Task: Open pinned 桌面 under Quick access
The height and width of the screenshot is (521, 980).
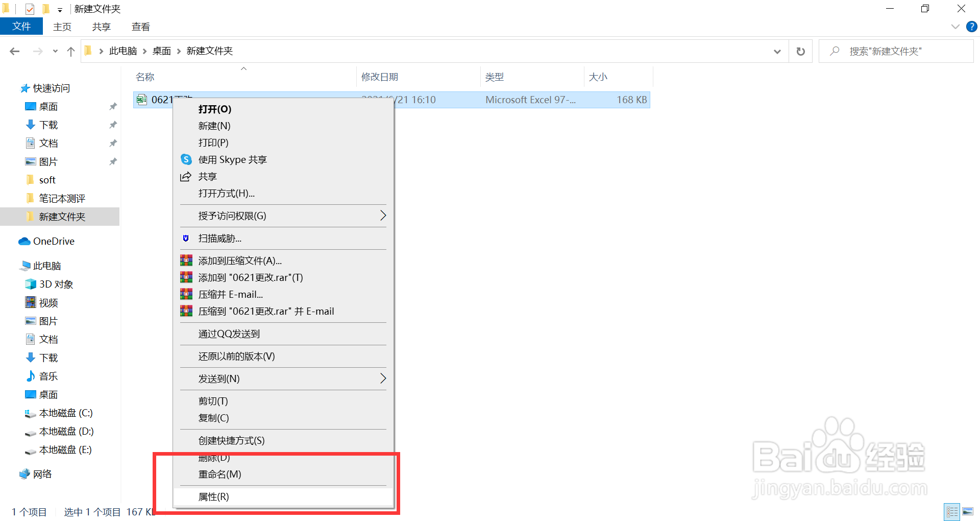Action: tap(48, 106)
